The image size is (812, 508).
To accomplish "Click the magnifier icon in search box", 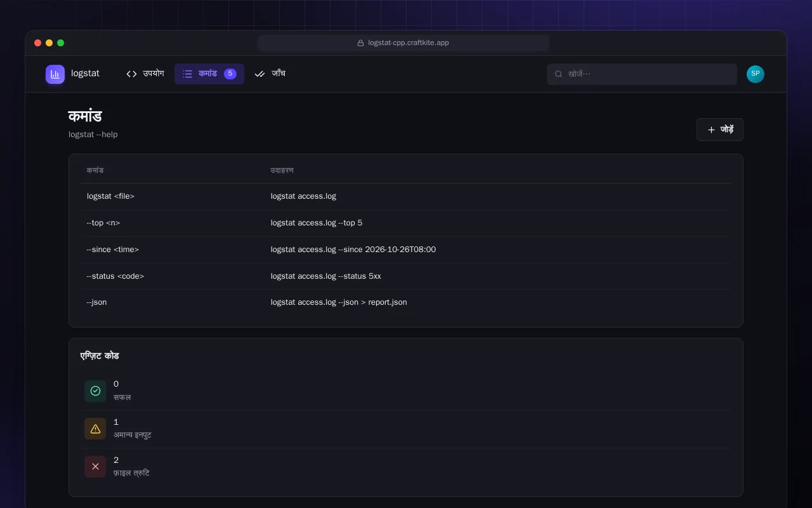I will (x=559, y=74).
